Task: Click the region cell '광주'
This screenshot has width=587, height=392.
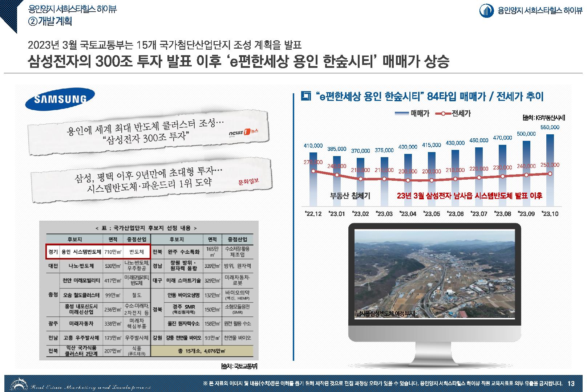Action: tap(53, 323)
